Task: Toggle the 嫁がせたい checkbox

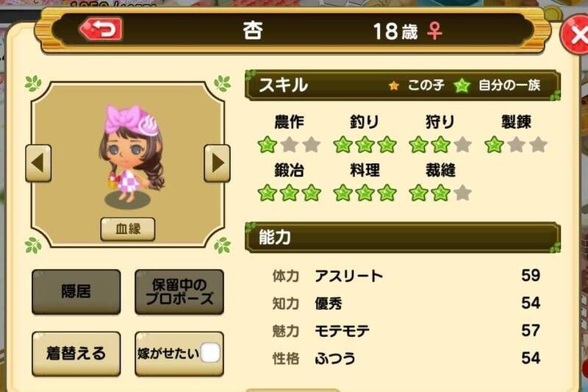Action: pos(210,353)
